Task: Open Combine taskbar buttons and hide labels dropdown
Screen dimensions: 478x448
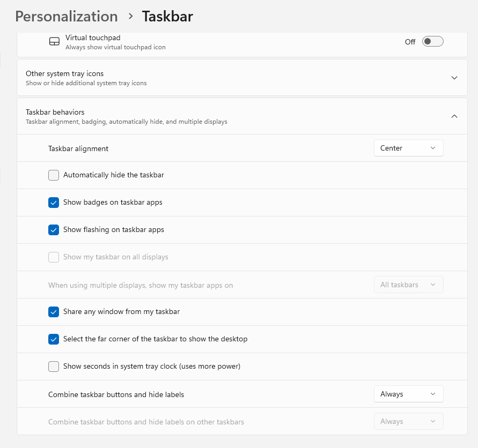Action: (408, 394)
